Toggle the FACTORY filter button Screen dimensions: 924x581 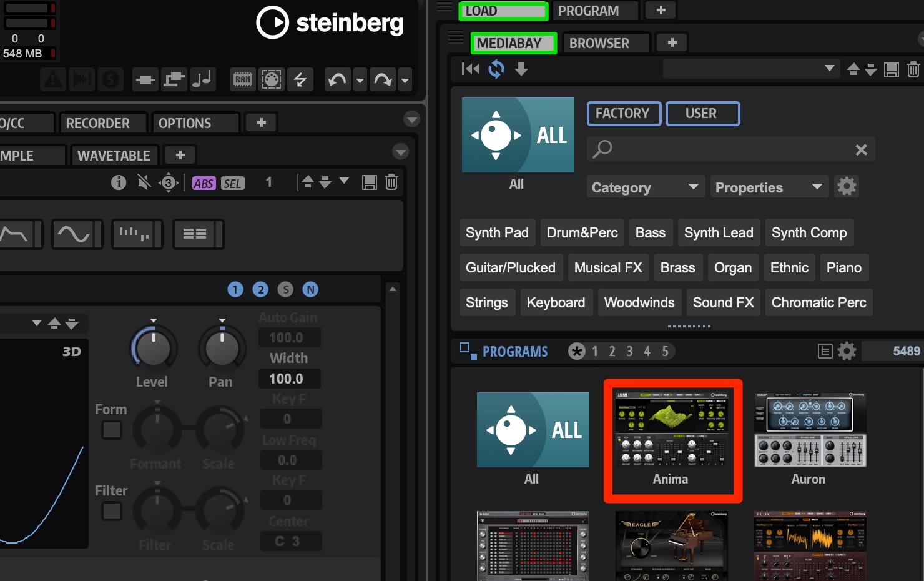pos(624,114)
